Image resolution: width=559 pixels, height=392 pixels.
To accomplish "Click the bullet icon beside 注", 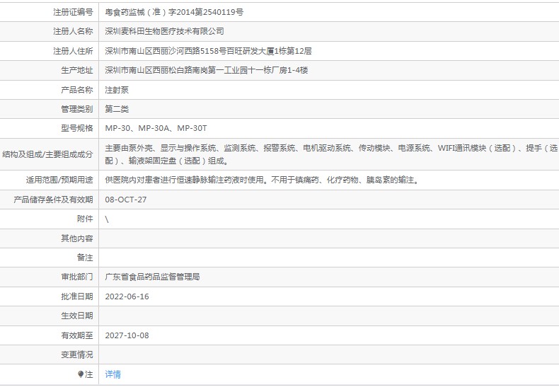I will point(81,374).
